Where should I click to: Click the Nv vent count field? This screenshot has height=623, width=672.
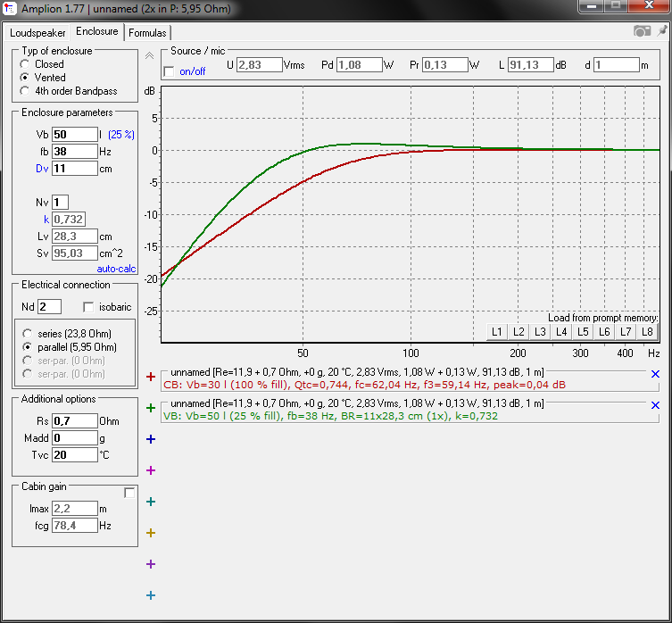point(60,203)
